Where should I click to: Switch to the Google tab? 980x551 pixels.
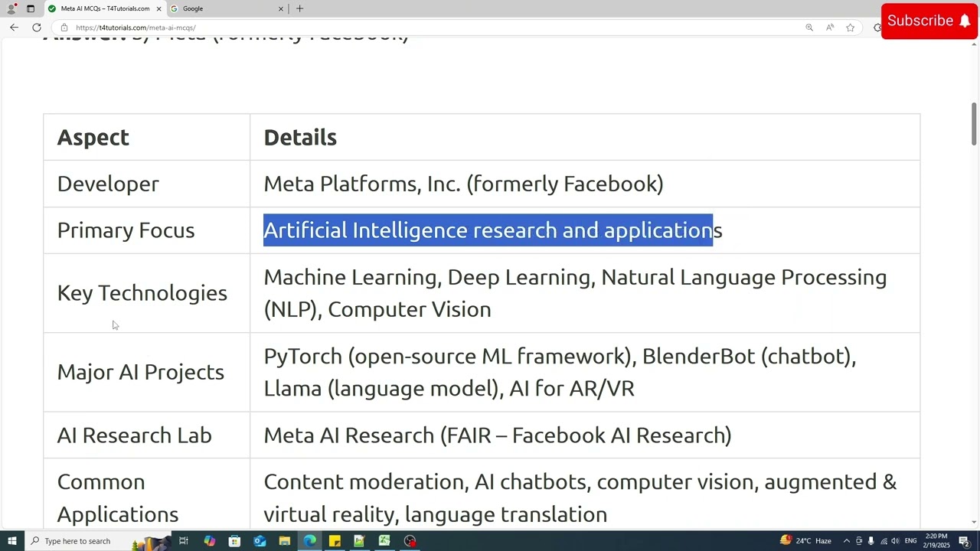(227, 8)
